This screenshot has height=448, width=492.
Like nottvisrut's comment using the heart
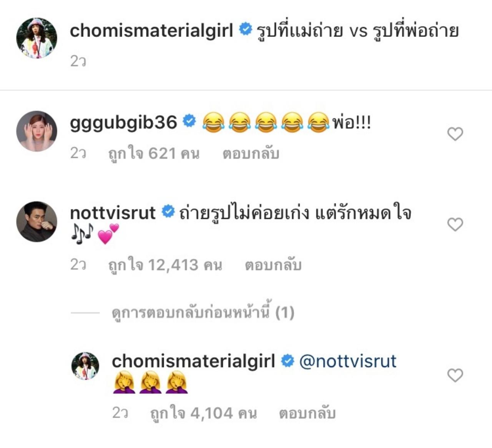point(455,224)
